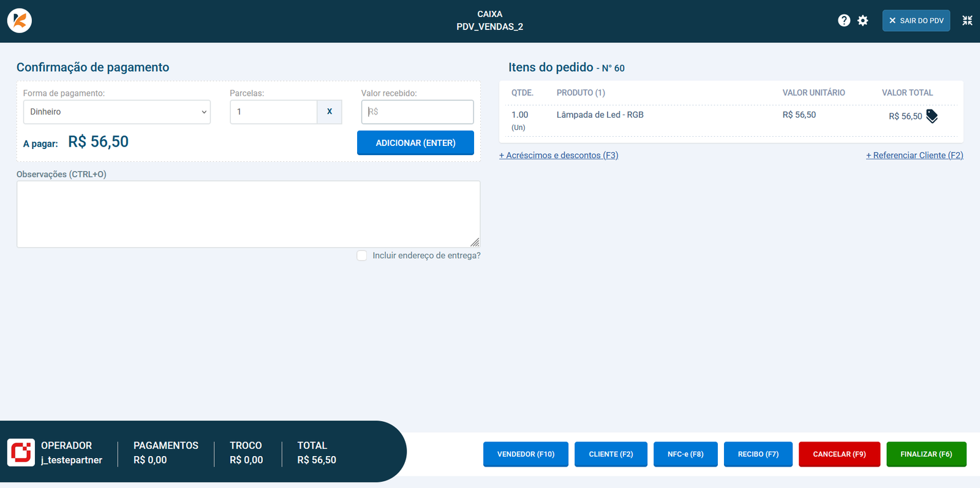Open help via question mark icon
Viewport: 980px width, 488px height.
(x=844, y=20)
